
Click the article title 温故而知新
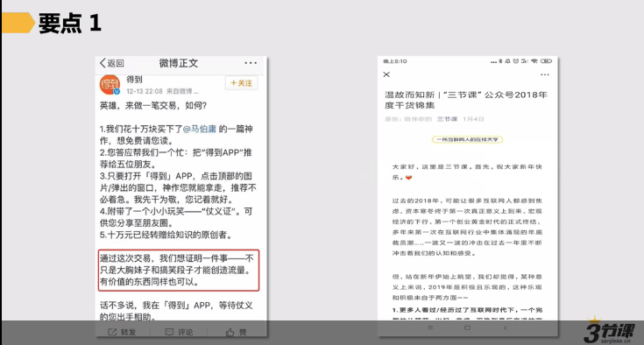coord(466,100)
